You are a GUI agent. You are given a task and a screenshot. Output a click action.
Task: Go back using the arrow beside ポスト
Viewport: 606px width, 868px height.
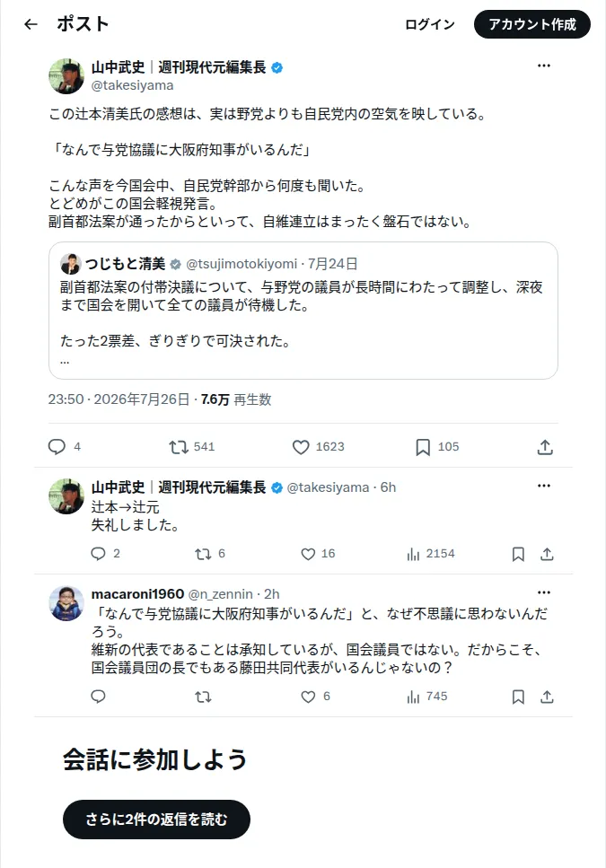point(31,24)
